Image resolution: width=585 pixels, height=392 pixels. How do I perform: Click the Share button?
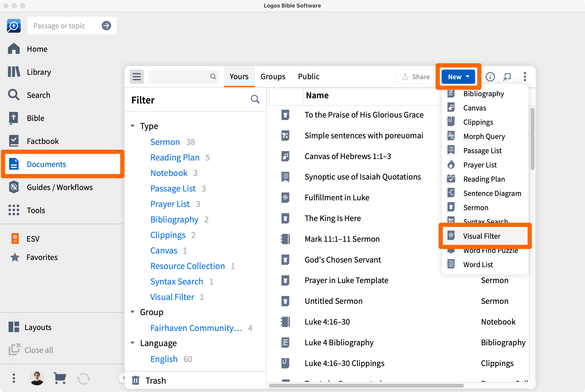click(x=416, y=76)
